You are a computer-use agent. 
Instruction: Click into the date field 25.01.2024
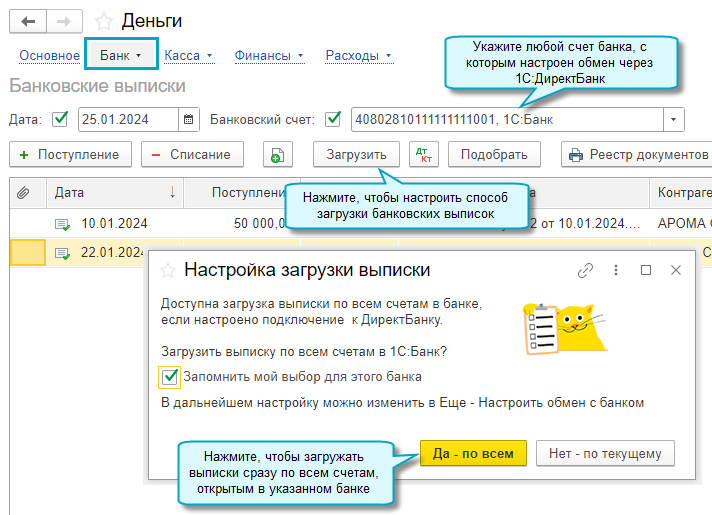tap(129, 119)
